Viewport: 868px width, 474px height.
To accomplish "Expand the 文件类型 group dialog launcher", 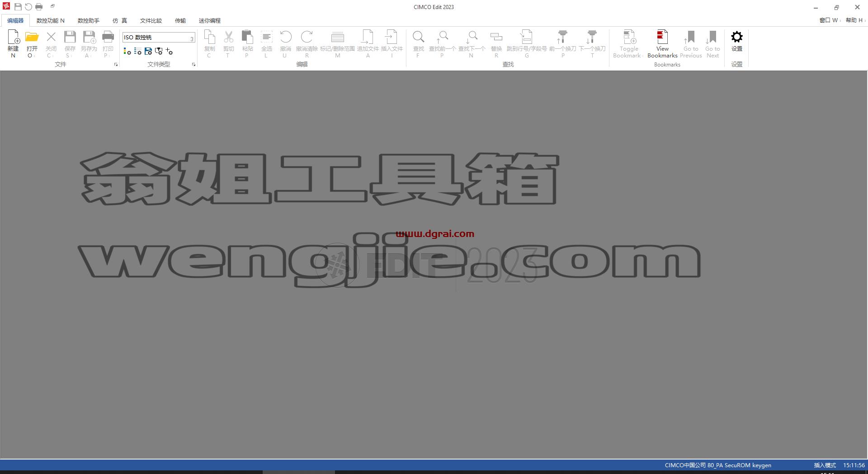I will [194, 65].
